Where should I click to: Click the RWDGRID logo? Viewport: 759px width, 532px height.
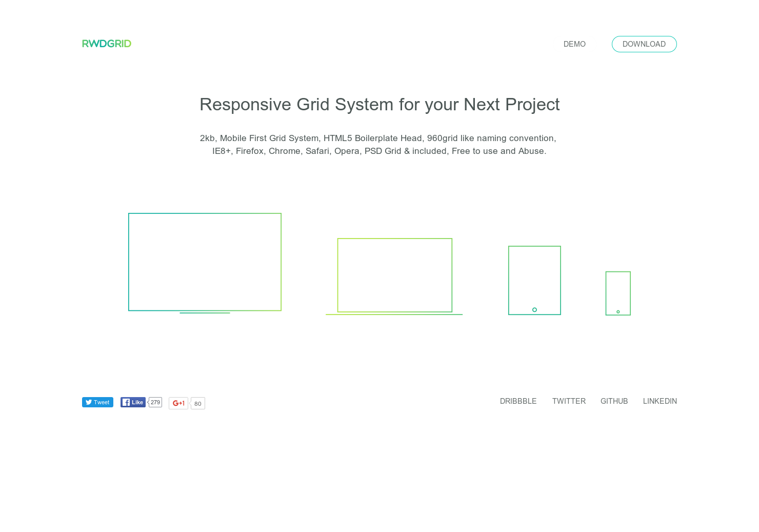tap(107, 44)
